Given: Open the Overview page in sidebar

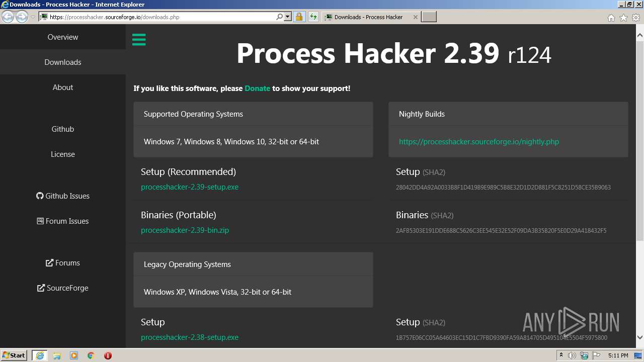Looking at the screenshot, I should click(63, 37).
